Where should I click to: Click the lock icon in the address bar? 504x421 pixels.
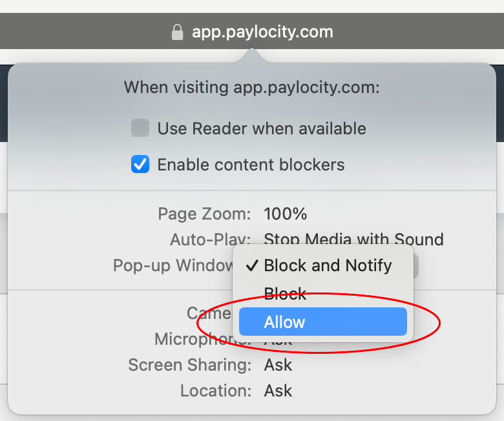tap(177, 32)
